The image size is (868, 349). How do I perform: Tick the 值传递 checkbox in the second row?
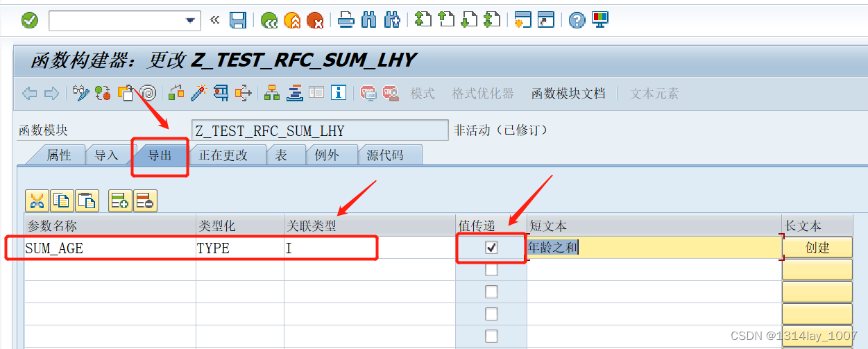491,269
